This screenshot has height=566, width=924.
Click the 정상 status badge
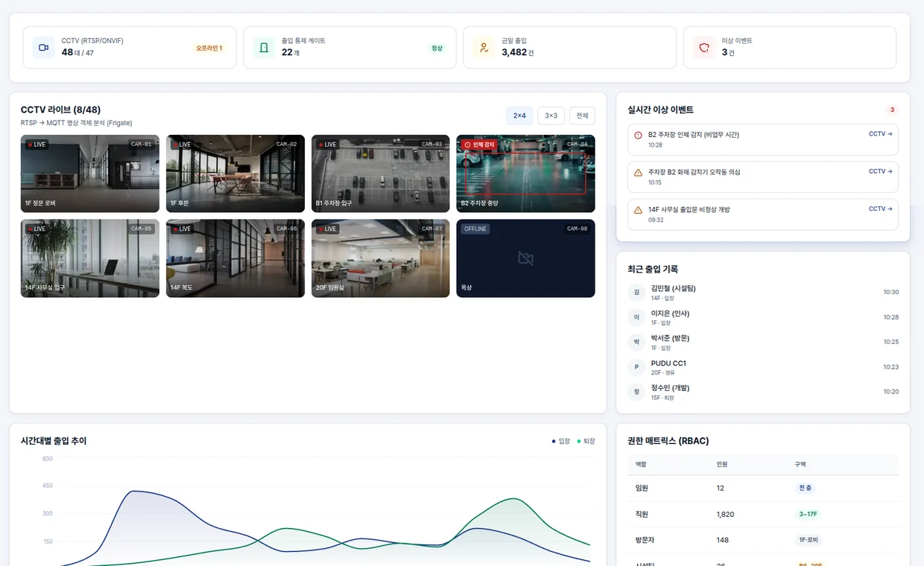[x=437, y=48]
